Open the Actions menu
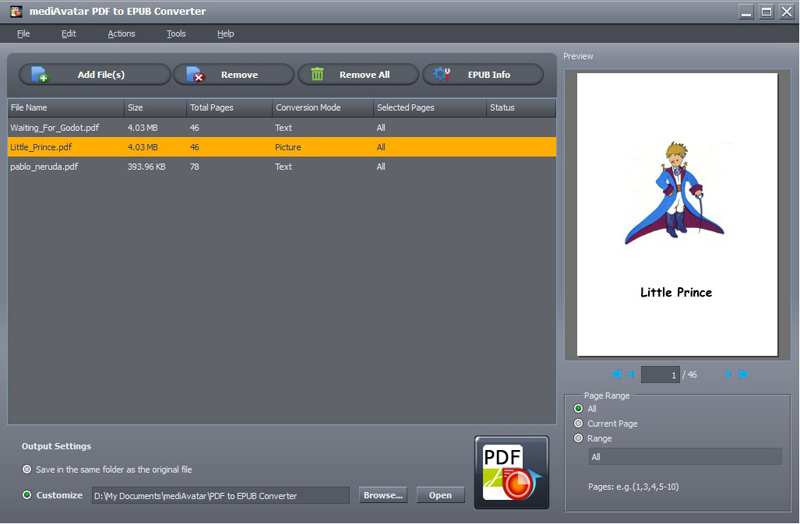 click(x=121, y=34)
